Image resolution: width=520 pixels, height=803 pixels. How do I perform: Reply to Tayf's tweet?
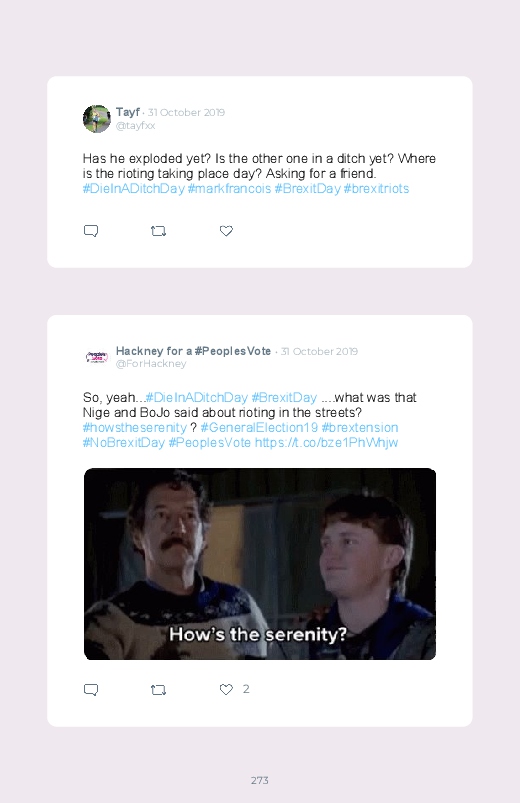click(x=91, y=231)
